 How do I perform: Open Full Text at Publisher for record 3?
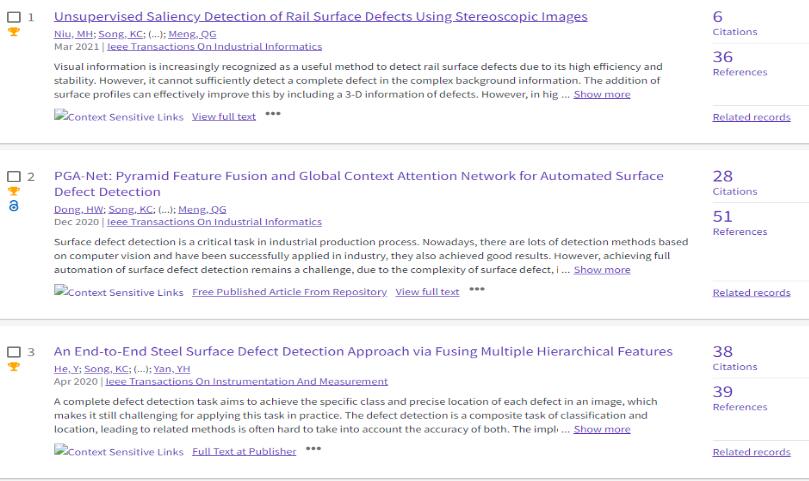pos(244,451)
